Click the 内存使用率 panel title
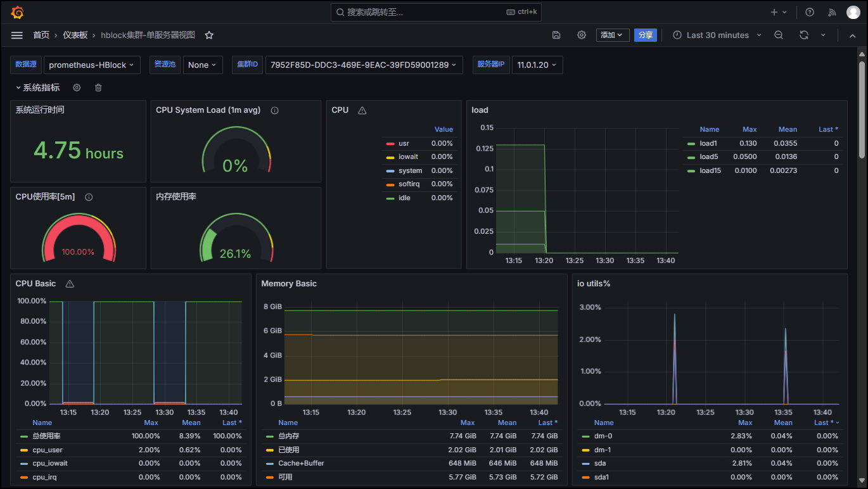 (176, 197)
